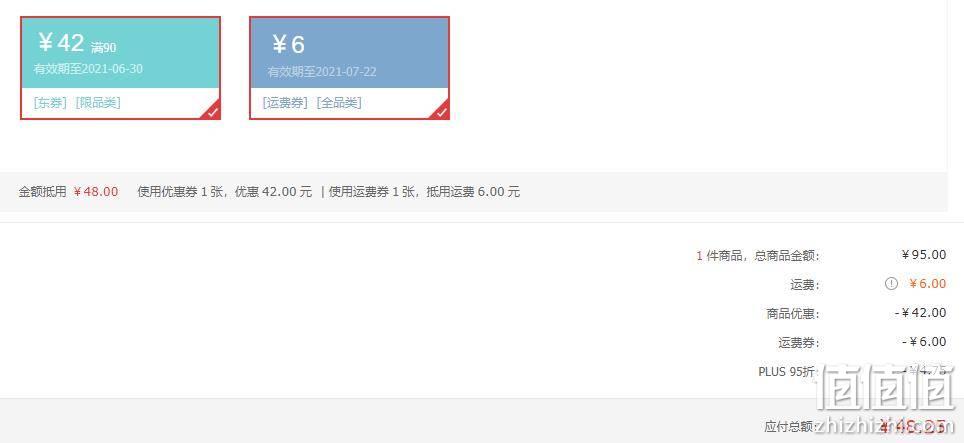Click the [全品类] tag on the blue coupon
This screenshot has height=443, width=964.
click(339, 103)
